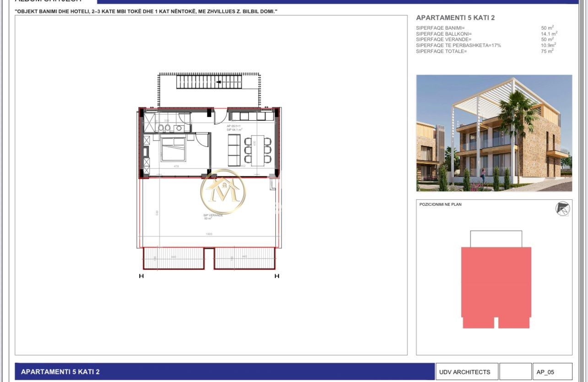
Task: Click the dining table with six chairs
Action: [x=258, y=150]
